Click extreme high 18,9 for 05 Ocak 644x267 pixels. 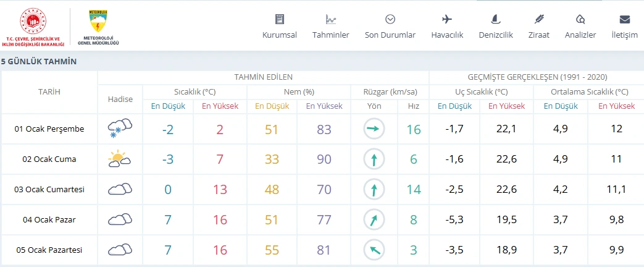[x=507, y=250]
